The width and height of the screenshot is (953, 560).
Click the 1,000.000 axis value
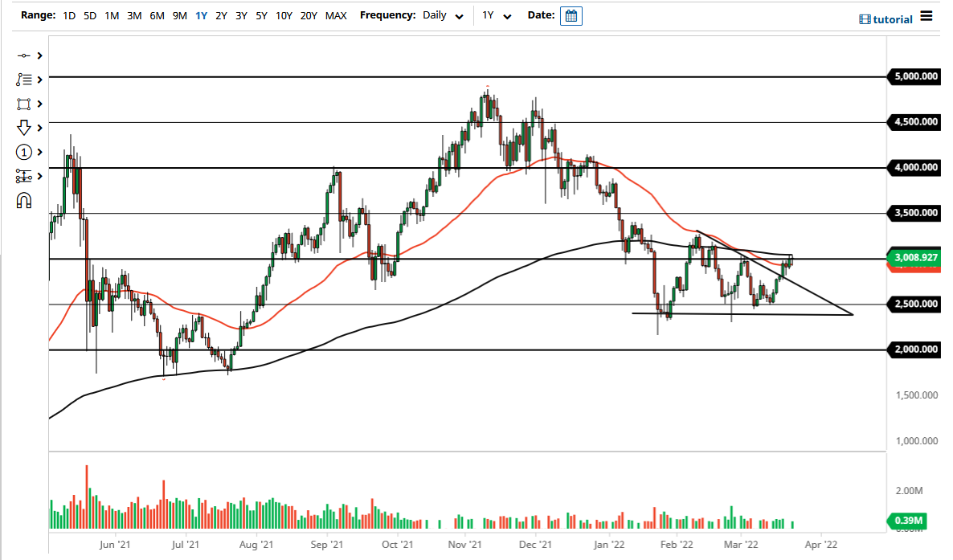pos(917,441)
